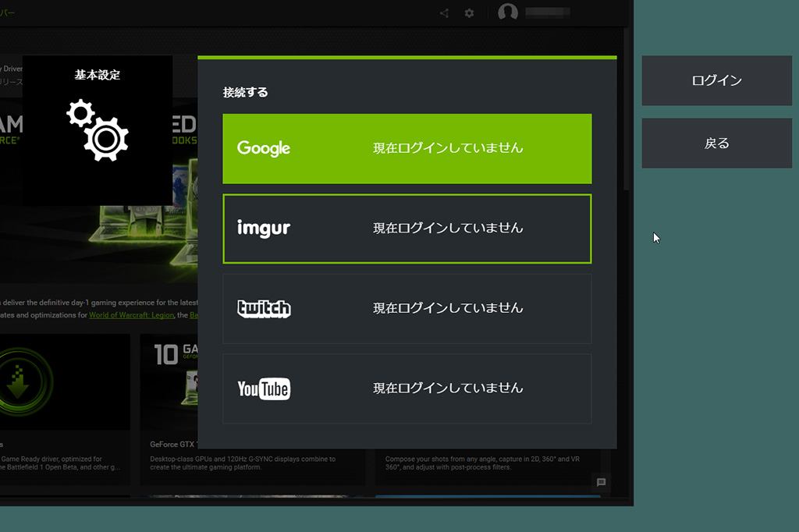Screen dimensions: 799x532
Task: Click the feedback chat icon in the corner
Action: 602,482
